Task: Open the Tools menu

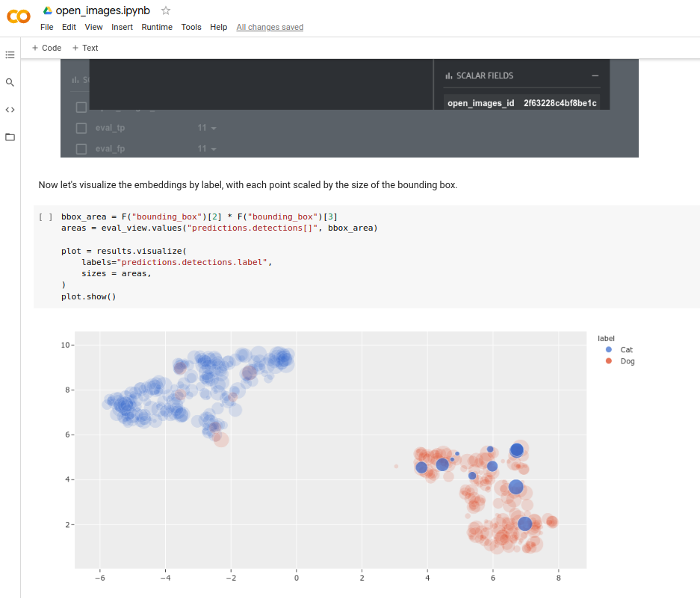Action: click(191, 27)
